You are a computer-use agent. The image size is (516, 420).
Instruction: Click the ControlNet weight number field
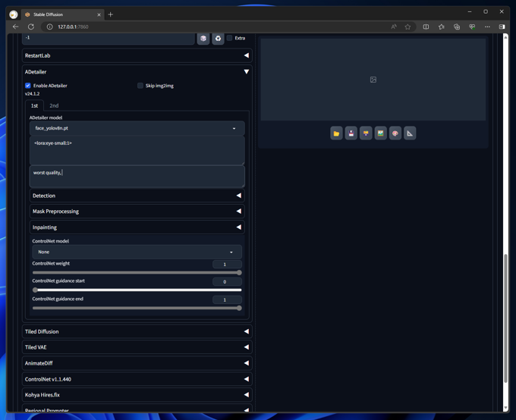click(227, 264)
